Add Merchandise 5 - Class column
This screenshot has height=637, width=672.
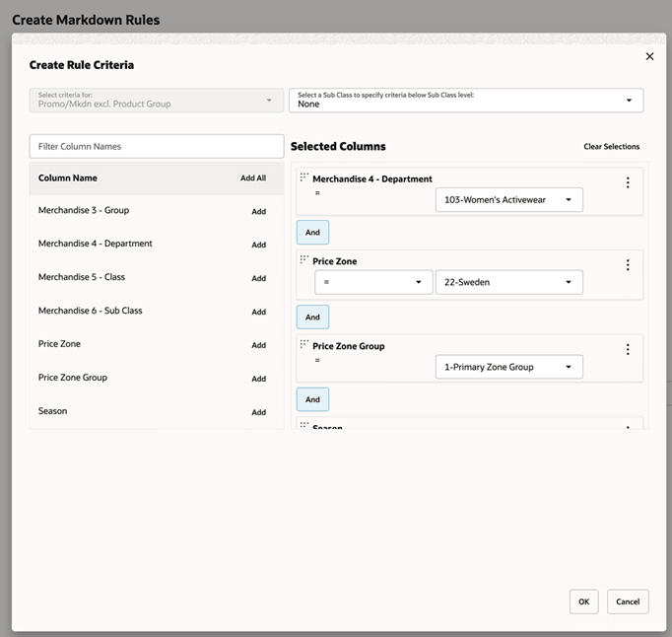258,278
